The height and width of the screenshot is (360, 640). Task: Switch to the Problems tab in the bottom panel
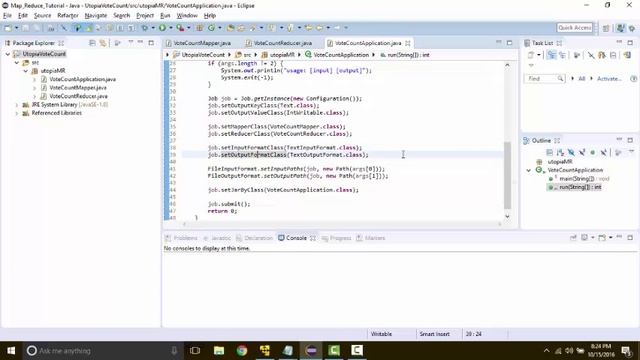click(181, 238)
